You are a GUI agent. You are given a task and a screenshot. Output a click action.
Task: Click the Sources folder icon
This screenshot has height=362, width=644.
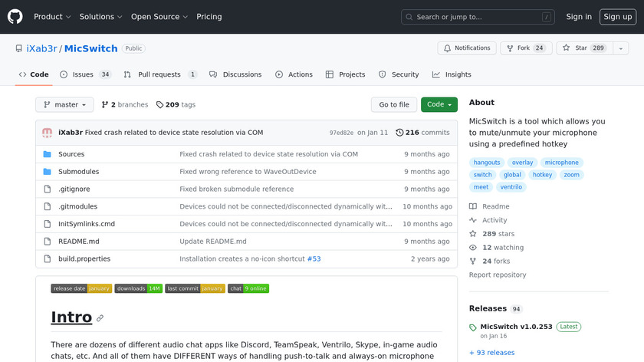pos(47,154)
